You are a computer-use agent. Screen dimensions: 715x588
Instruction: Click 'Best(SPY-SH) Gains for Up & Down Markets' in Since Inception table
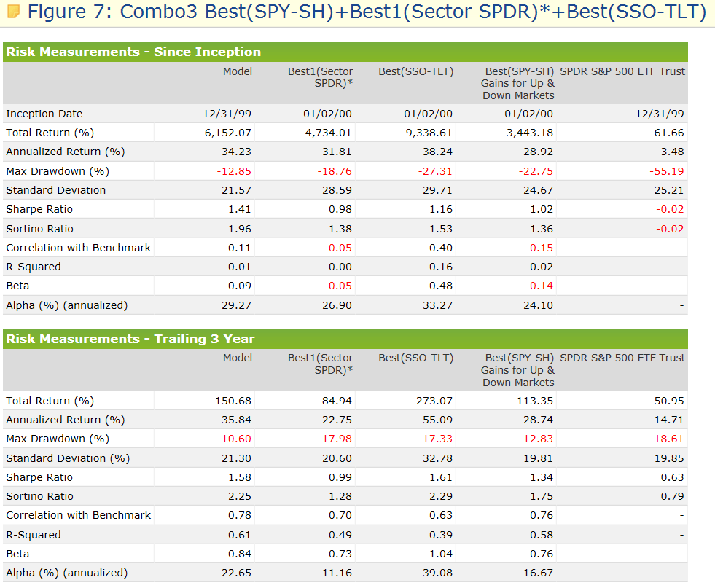click(517, 83)
